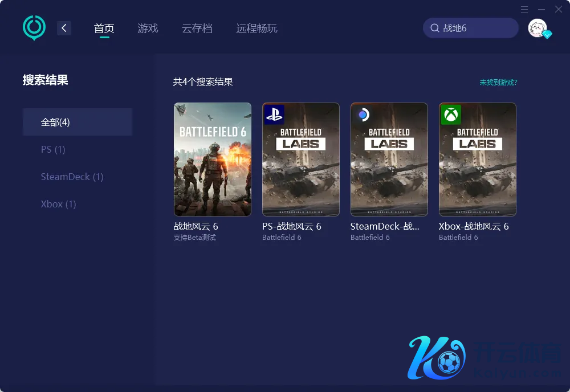The height and width of the screenshot is (392, 570).
Task: Open the hamburger menu in title bar
Action: tap(524, 9)
